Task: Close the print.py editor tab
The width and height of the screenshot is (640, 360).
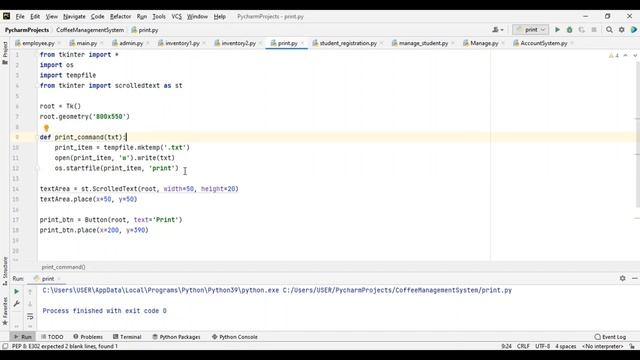Action: (x=302, y=43)
